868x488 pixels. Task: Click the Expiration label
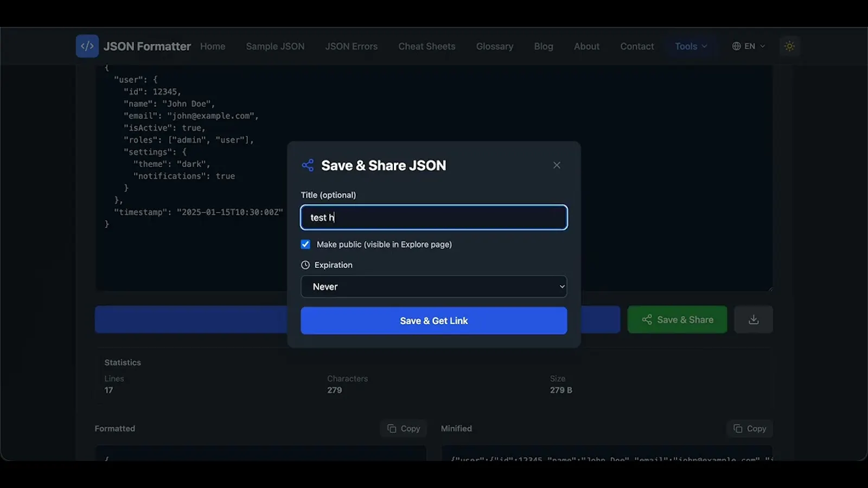coord(333,265)
